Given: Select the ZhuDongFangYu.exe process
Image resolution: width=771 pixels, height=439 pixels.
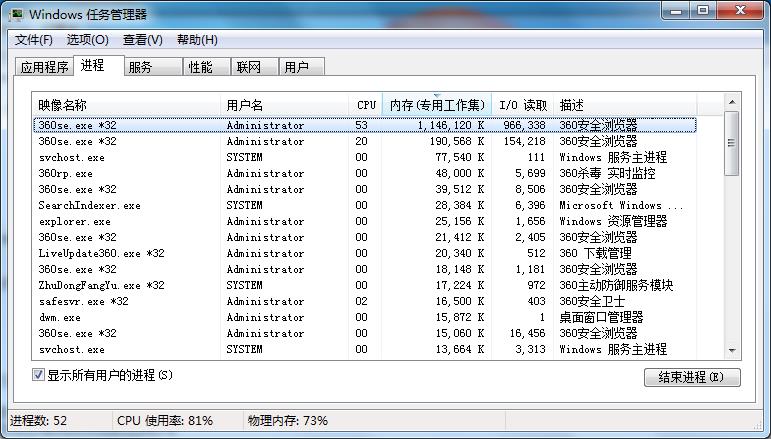Looking at the screenshot, I should tap(365, 285).
